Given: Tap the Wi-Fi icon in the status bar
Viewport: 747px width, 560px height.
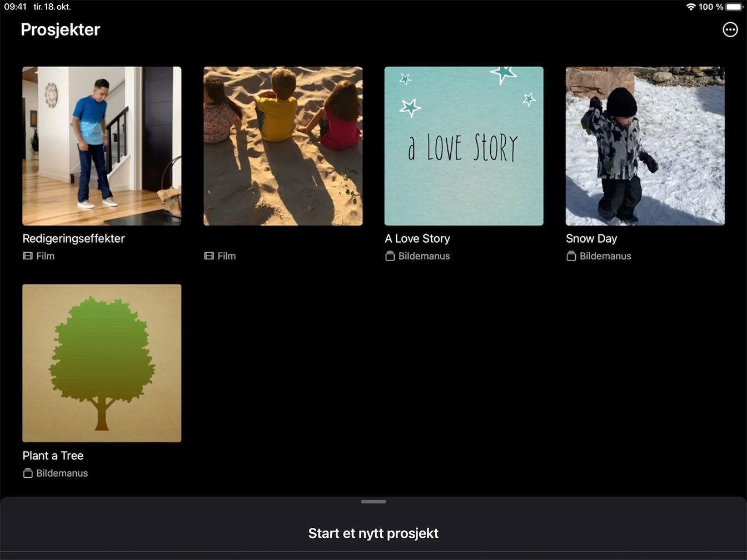Looking at the screenshot, I should [691, 7].
